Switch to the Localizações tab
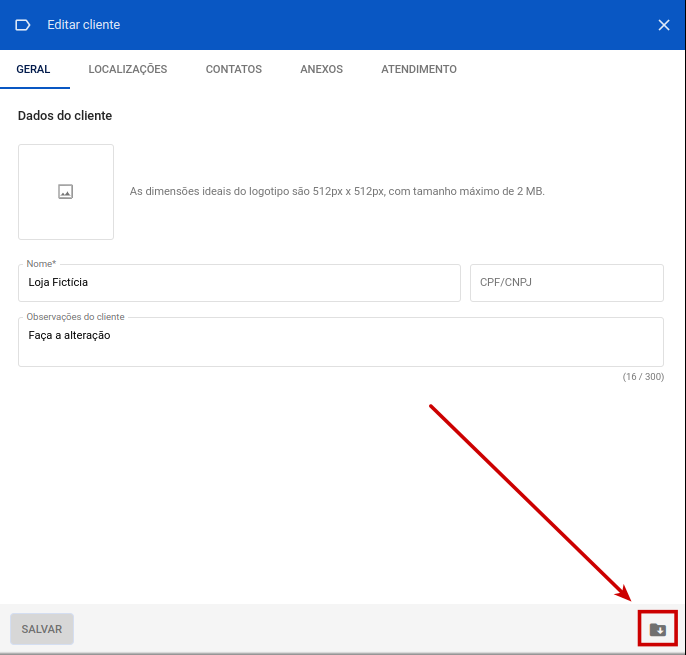 tap(128, 70)
